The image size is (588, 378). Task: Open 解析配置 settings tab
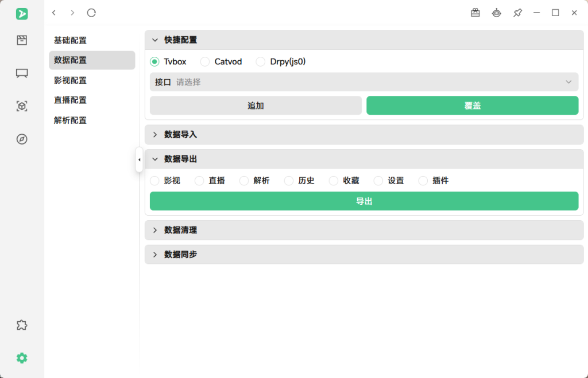pyautogui.click(x=92, y=120)
